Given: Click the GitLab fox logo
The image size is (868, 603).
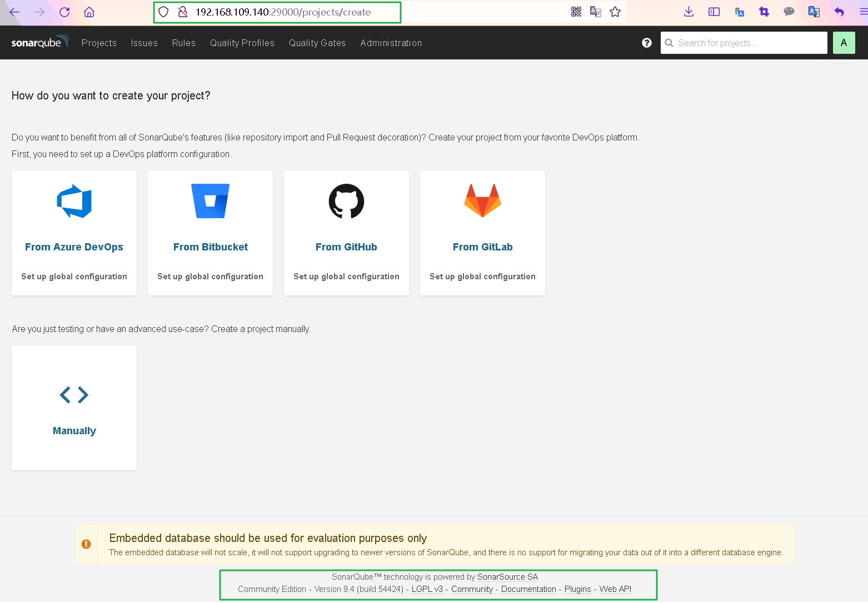Looking at the screenshot, I should point(482,201).
